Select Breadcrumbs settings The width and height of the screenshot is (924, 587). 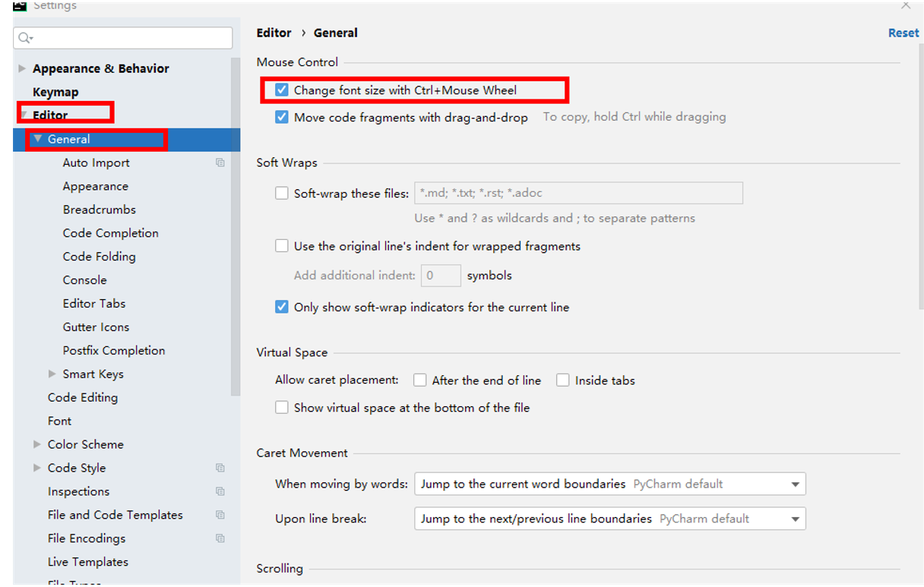tap(99, 210)
